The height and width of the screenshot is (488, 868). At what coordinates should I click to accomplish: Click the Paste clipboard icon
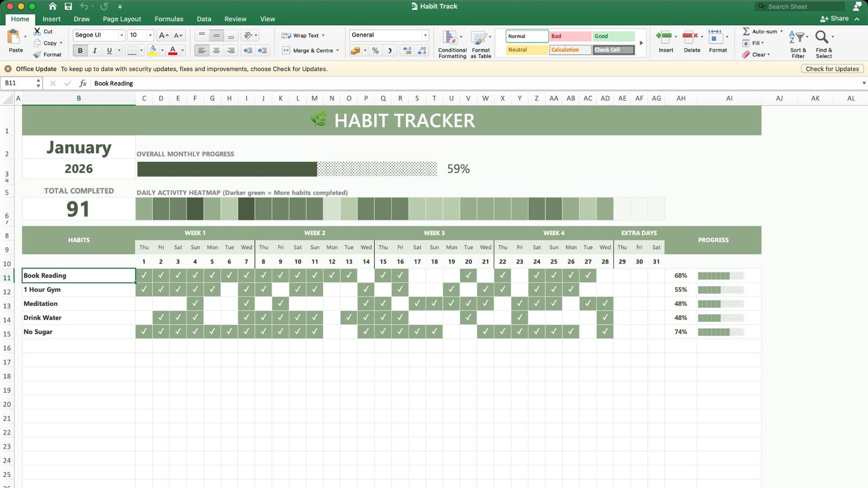tap(13, 37)
